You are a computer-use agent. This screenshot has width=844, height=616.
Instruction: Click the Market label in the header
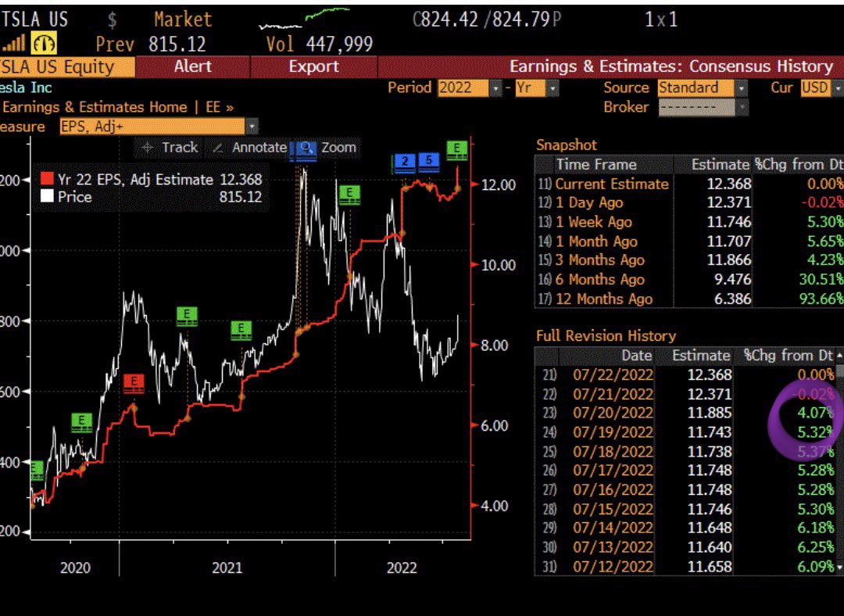(183, 20)
